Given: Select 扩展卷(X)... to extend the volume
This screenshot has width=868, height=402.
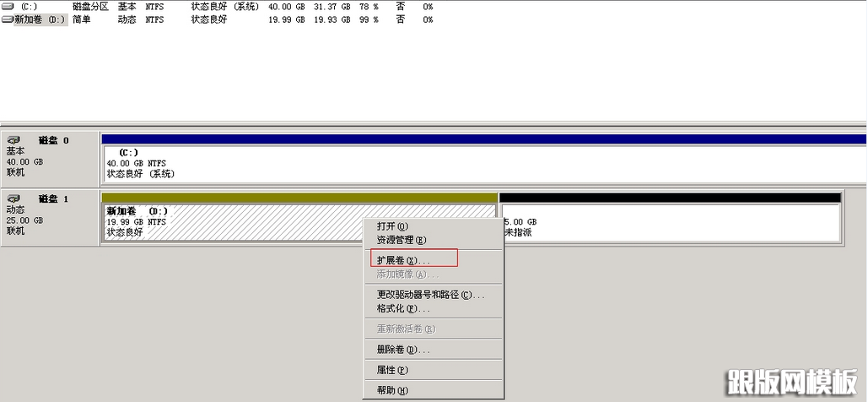Looking at the screenshot, I should click(403, 261).
